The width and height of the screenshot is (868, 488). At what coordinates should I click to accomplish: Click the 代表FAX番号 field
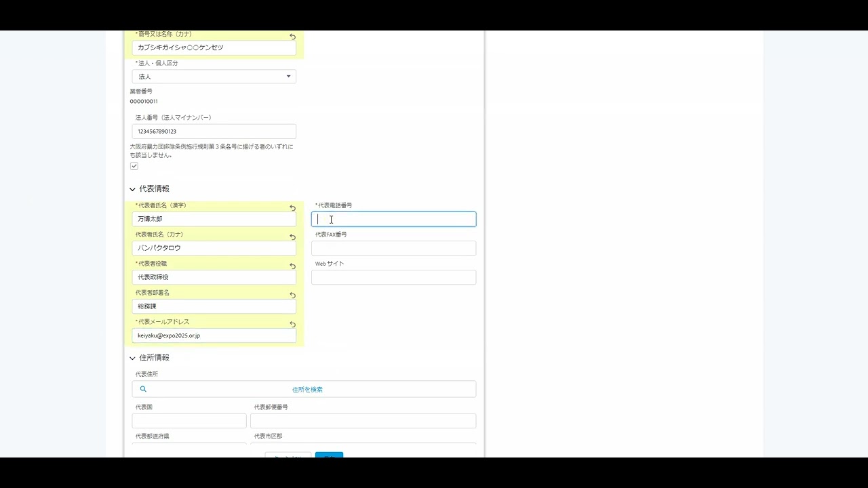(394, 248)
